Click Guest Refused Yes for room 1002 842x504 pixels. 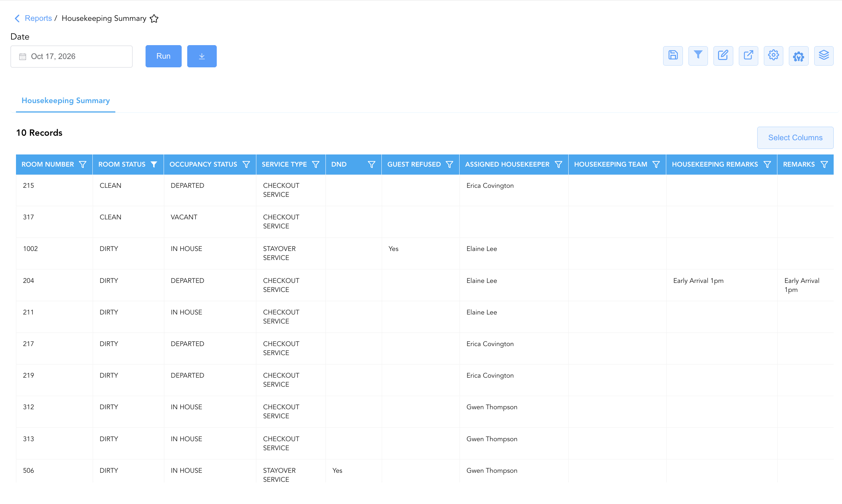(394, 249)
